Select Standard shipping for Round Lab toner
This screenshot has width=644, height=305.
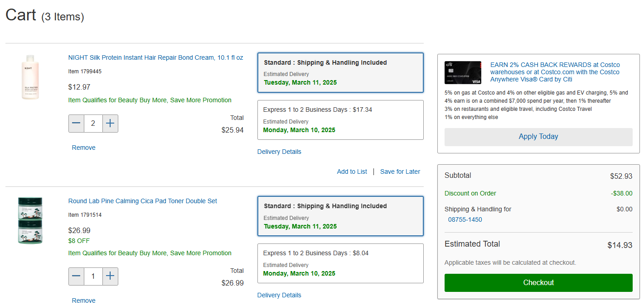pos(340,216)
